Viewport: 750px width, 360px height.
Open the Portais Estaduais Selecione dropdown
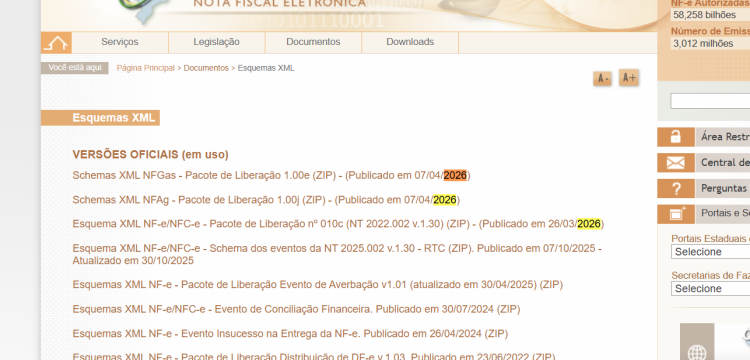[x=710, y=252]
